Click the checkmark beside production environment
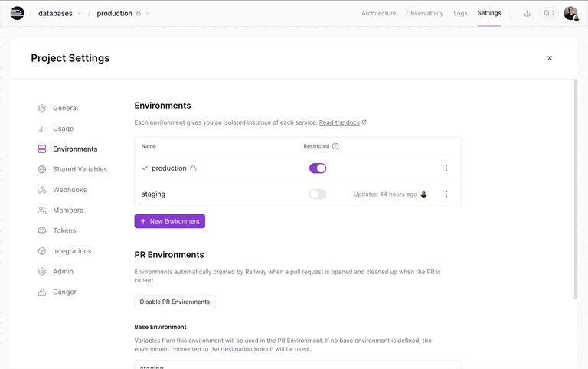Viewport: 588px width, 369px height. tap(145, 168)
